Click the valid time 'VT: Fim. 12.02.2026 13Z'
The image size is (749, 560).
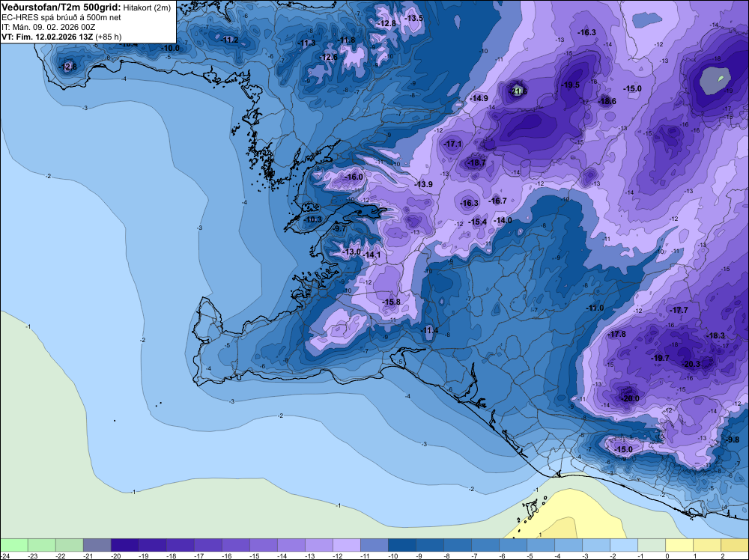[x=46, y=37]
